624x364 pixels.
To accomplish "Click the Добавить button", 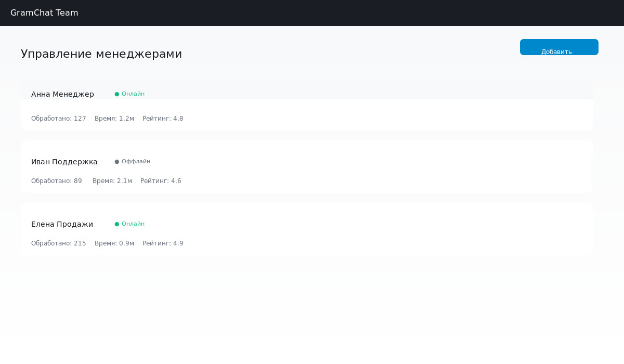I will (559, 47).
